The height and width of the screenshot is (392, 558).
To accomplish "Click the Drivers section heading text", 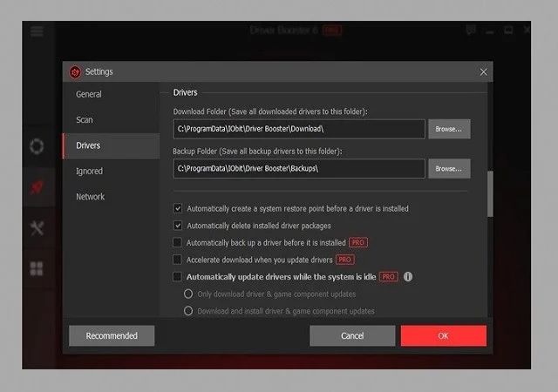I will pos(185,92).
